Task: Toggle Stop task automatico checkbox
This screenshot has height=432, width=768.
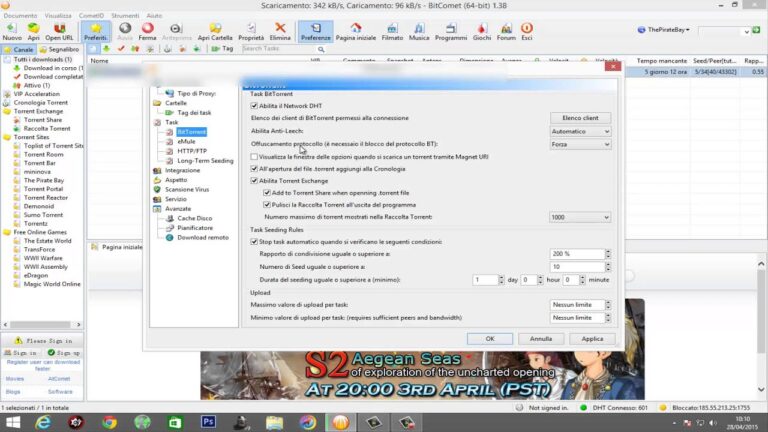Action: (254, 241)
